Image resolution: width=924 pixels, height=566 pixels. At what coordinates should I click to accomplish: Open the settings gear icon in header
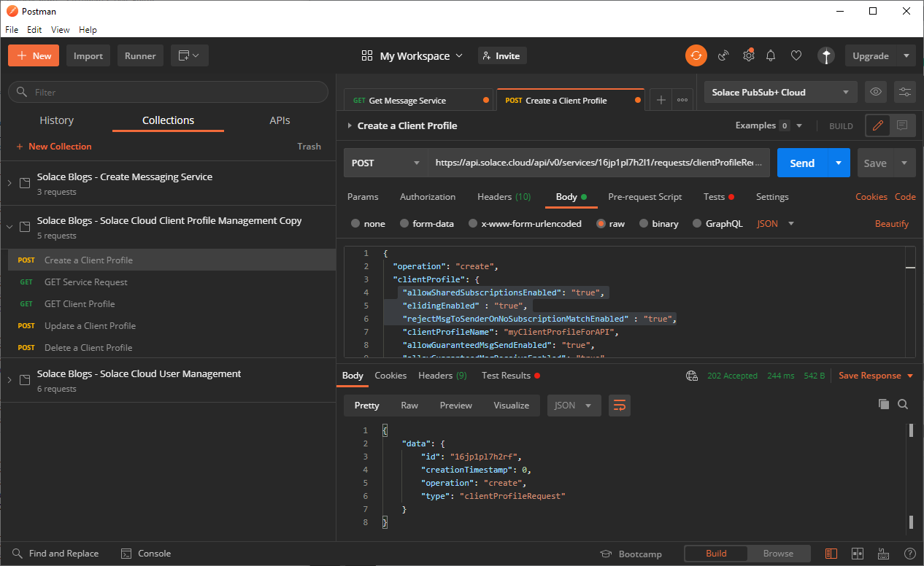(748, 55)
